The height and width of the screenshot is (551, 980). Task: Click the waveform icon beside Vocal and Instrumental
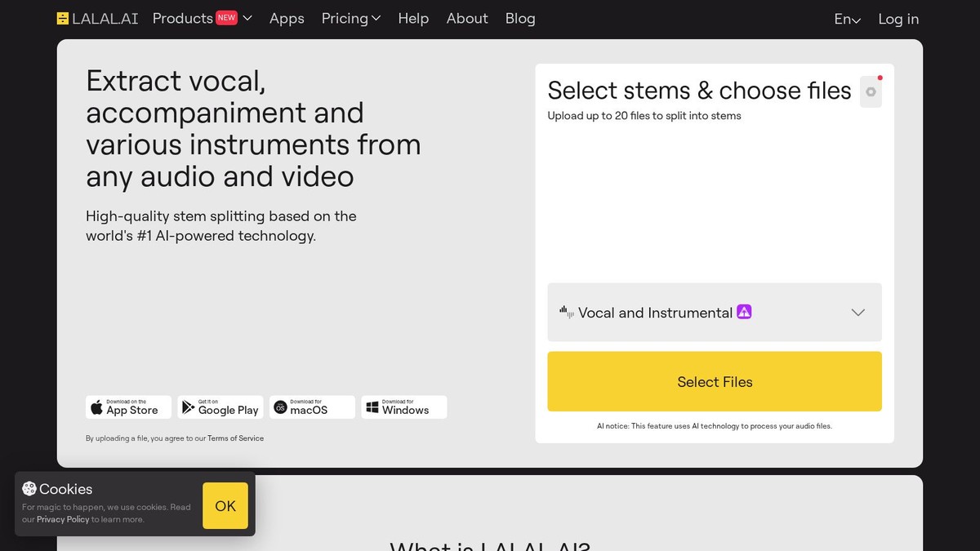567,312
